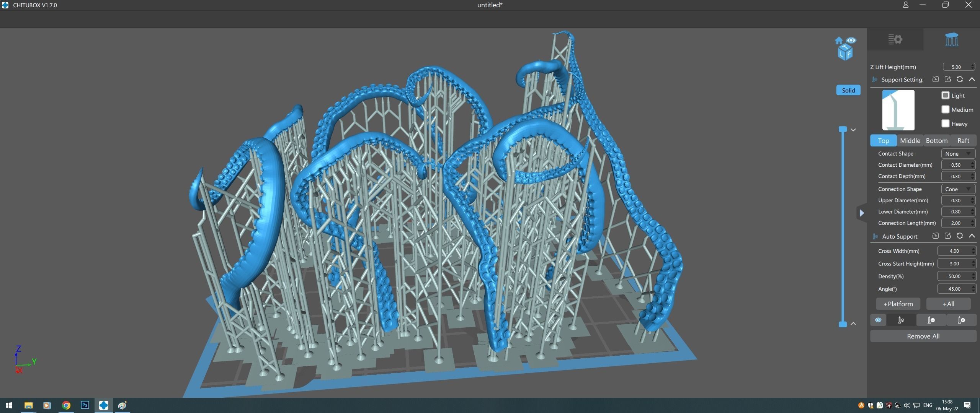Screen dimensions: 980x413
Task: Open the slice settings panel icon
Action: [895, 39]
